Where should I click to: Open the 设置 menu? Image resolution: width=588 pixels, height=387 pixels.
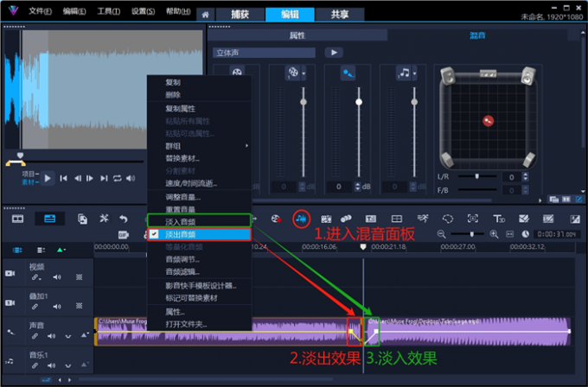[x=143, y=11]
